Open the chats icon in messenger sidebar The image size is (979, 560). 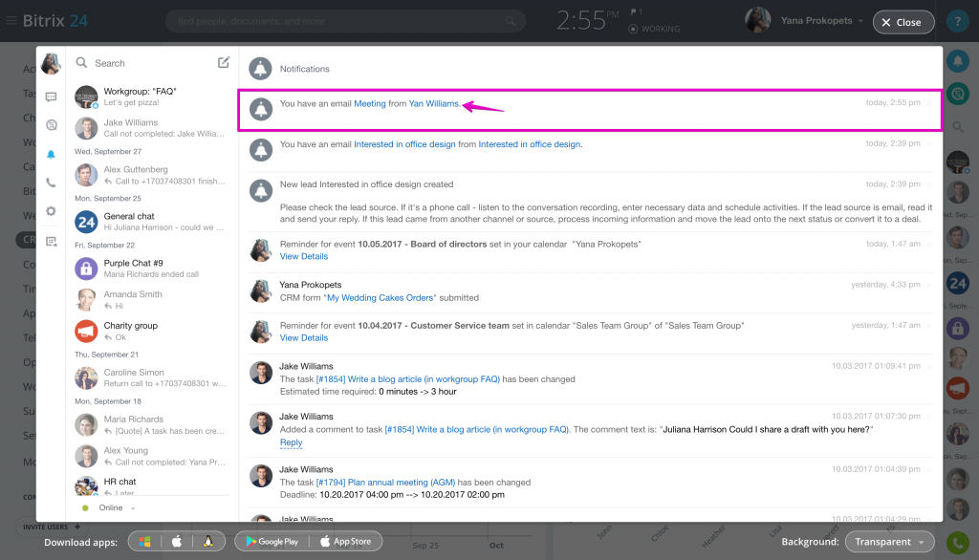pos(52,97)
